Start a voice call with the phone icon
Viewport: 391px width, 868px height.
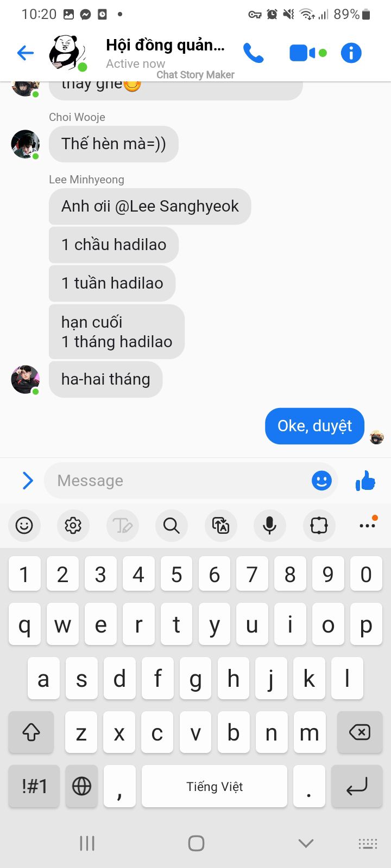click(253, 53)
